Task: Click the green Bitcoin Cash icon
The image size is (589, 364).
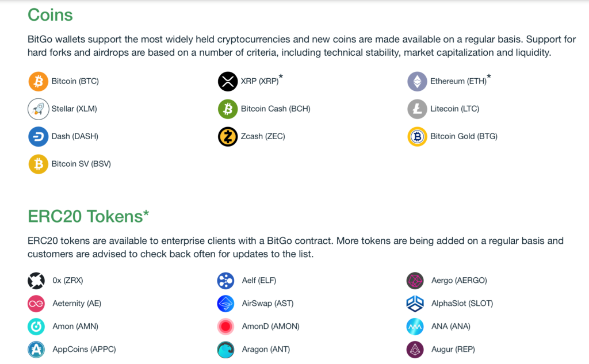Action: click(x=228, y=109)
